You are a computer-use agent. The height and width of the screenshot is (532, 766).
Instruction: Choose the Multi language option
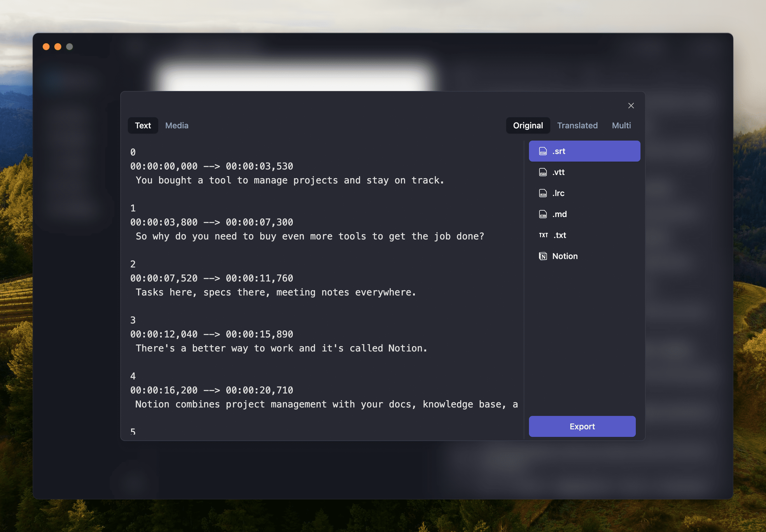621,126
